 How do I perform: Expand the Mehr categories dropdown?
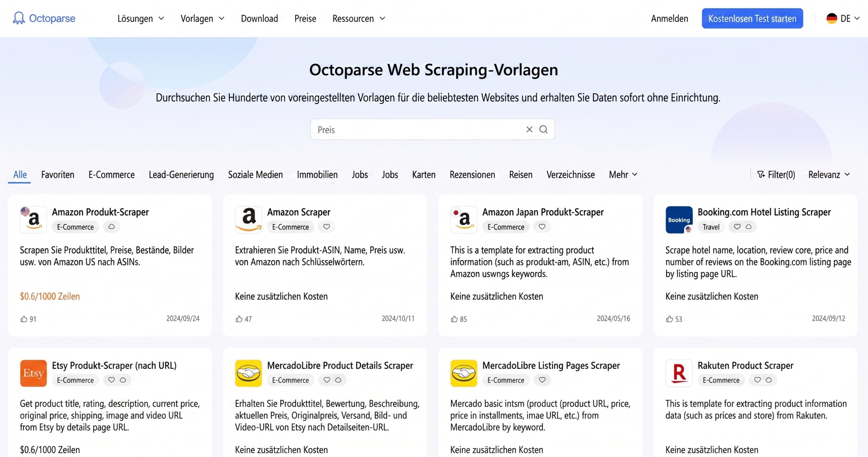pos(623,174)
